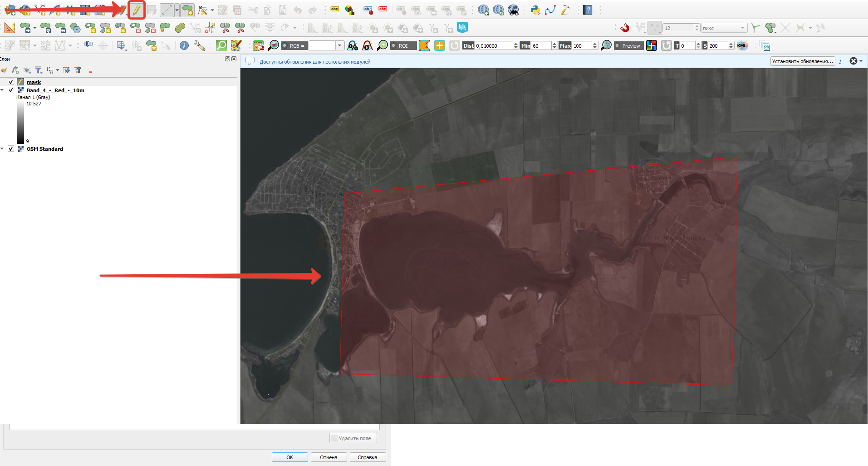
Task: Toggle editing with the pencil icon
Action: point(137,10)
